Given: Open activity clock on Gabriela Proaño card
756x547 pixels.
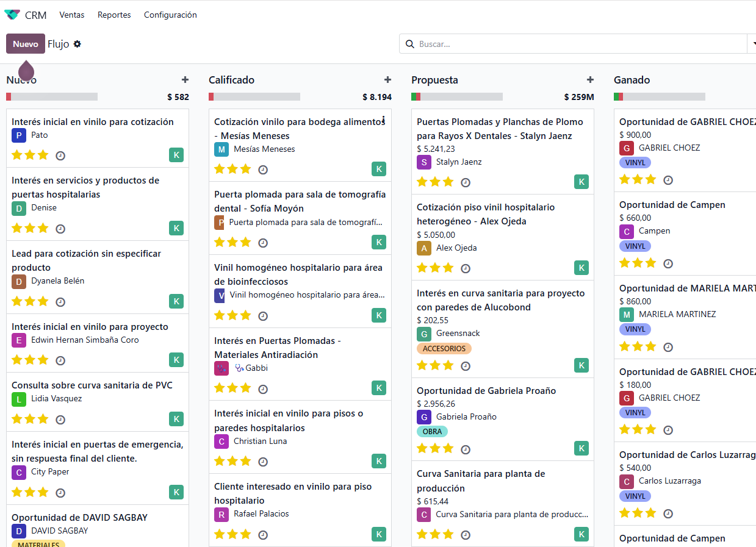Looking at the screenshot, I should tap(466, 449).
